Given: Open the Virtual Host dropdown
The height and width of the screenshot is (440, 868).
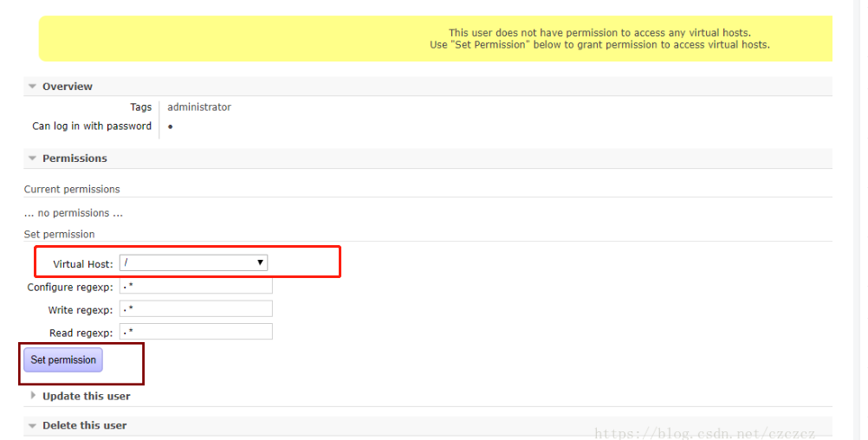Looking at the screenshot, I should [x=193, y=263].
